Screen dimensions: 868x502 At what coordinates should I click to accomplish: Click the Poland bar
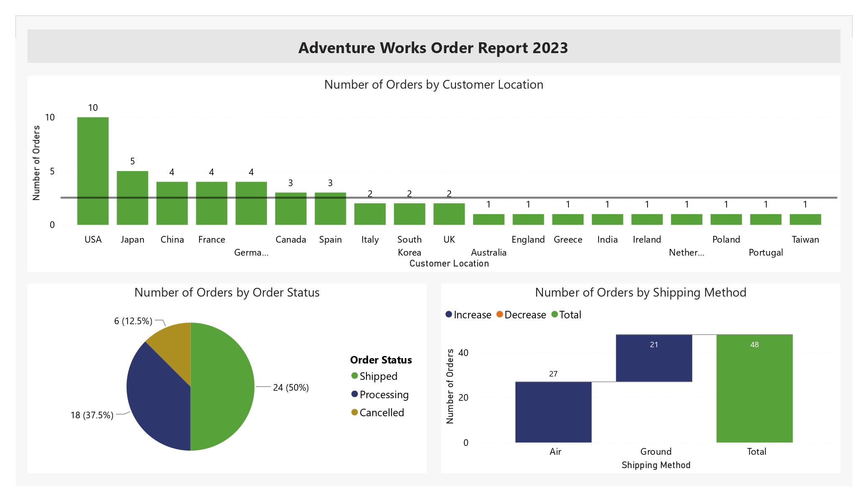pos(726,219)
